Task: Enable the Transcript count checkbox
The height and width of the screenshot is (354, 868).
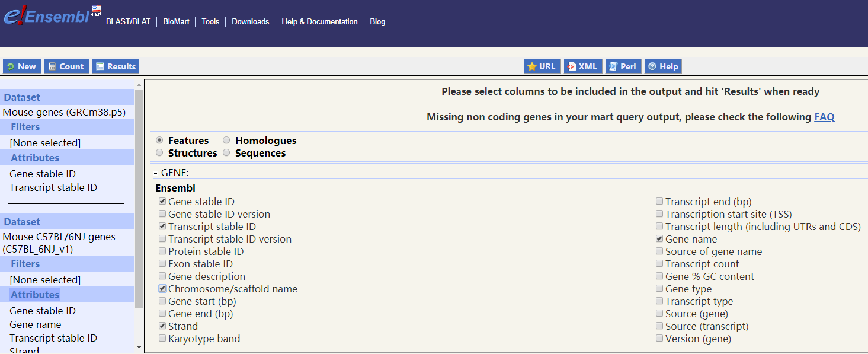Action: pyautogui.click(x=659, y=264)
